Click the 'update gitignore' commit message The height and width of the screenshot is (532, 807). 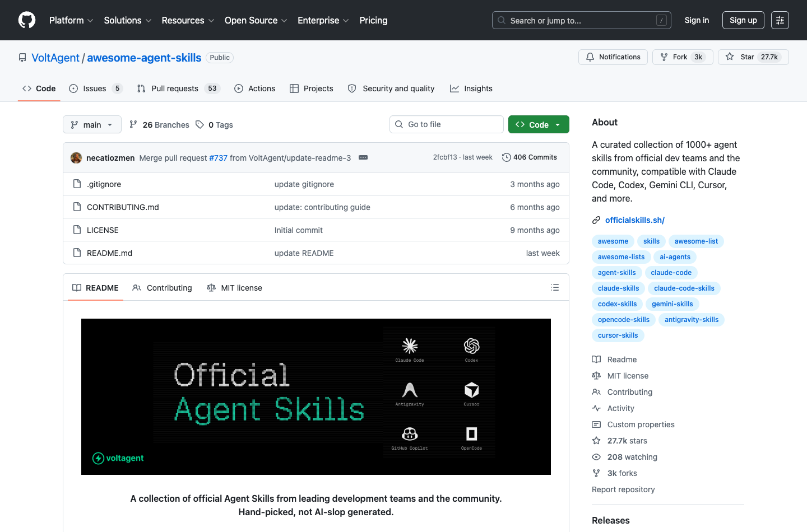304,184
